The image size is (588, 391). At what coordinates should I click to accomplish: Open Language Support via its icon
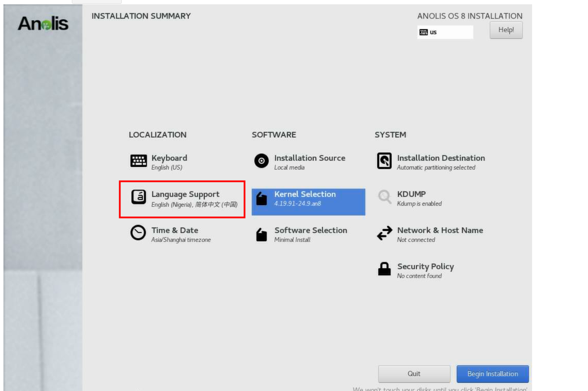(139, 197)
